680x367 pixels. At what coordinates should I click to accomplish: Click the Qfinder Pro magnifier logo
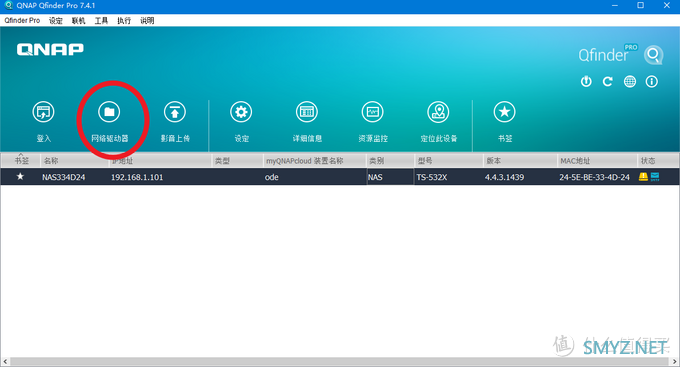pyautogui.click(x=653, y=55)
